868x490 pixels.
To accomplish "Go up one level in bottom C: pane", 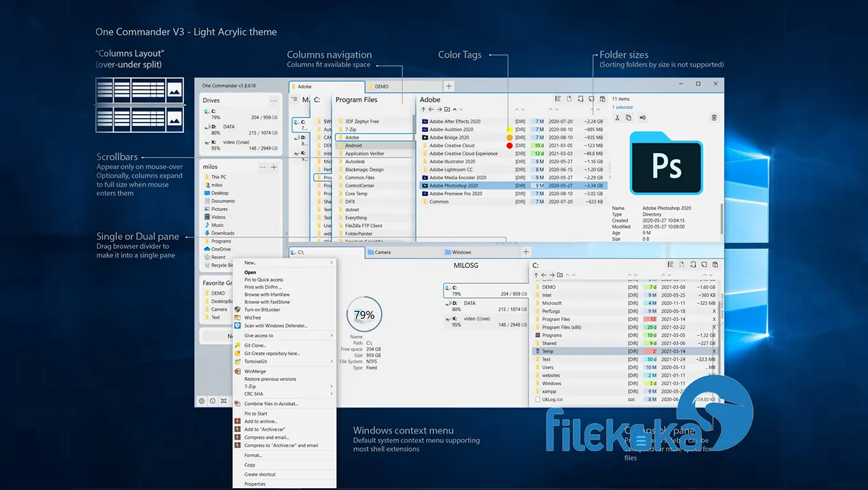I will pyautogui.click(x=535, y=275).
